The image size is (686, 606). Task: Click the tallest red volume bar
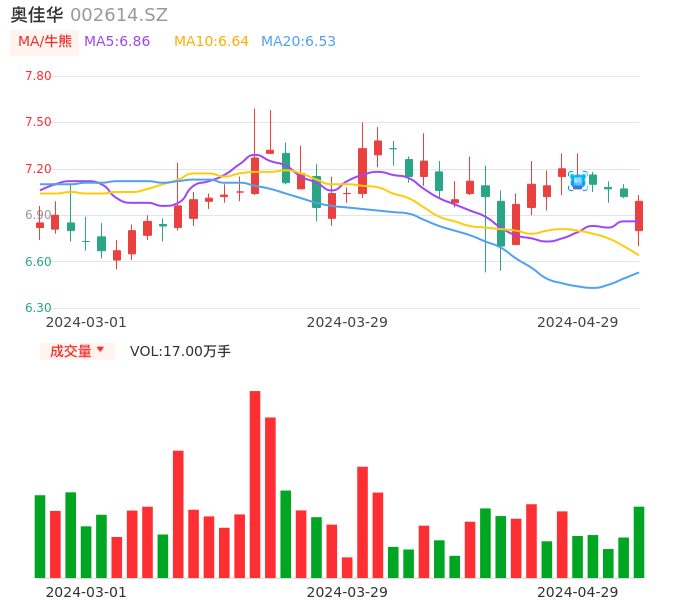pos(255,484)
